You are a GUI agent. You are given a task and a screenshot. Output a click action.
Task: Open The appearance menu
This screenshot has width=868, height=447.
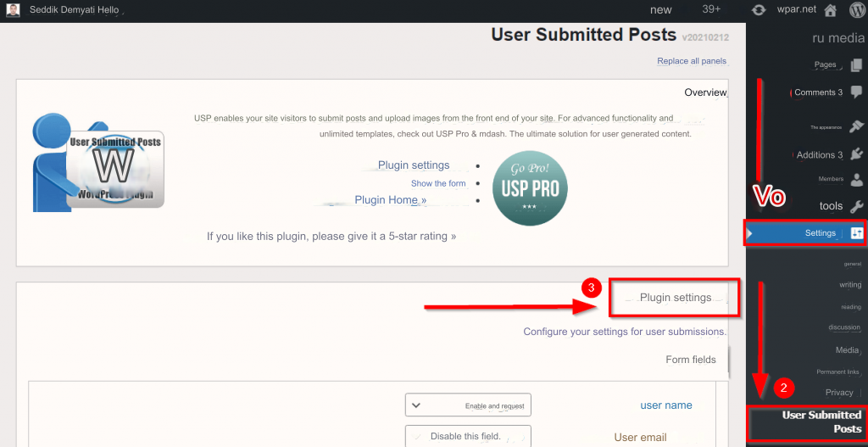point(826,127)
